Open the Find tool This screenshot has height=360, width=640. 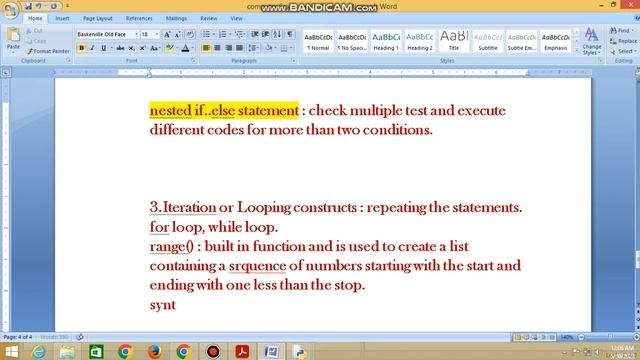(622, 31)
